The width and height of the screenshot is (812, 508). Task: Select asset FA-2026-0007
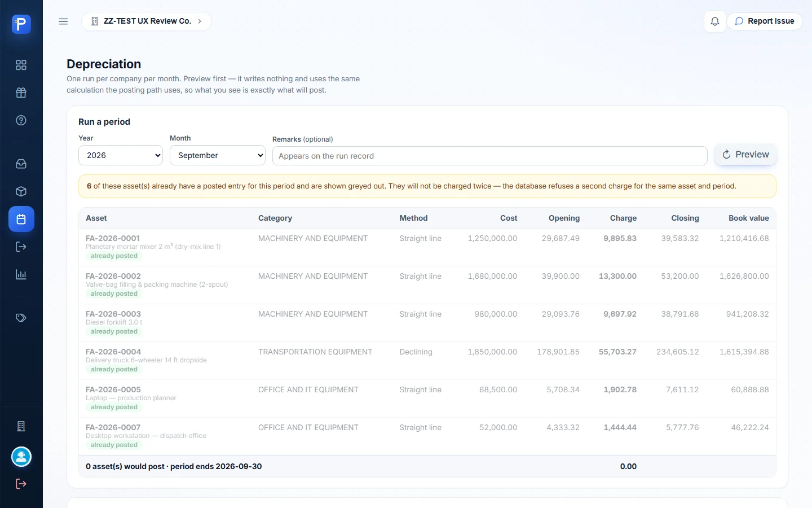113,427
